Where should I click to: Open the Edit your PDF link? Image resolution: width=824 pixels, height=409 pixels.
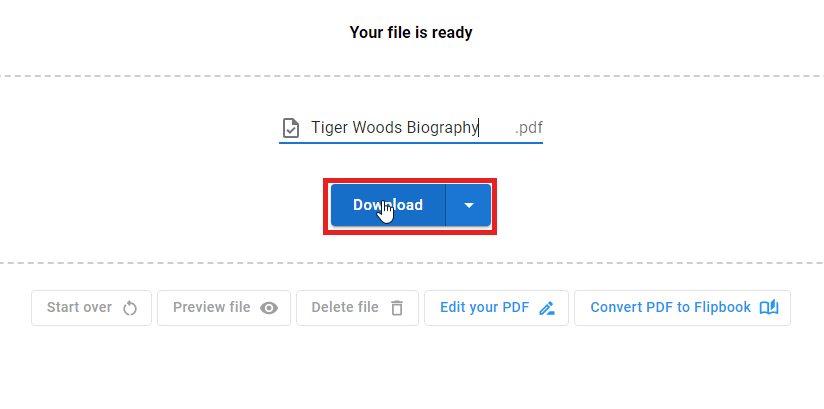tap(485, 308)
